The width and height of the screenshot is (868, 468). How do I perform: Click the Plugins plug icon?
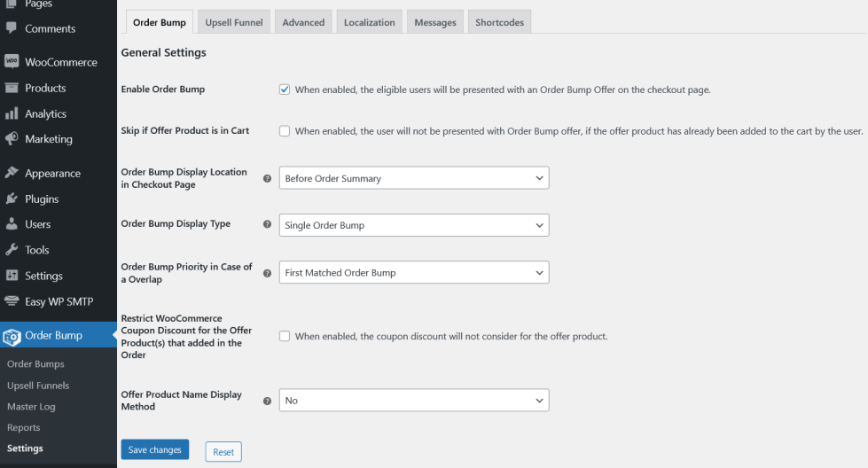pos(12,199)
